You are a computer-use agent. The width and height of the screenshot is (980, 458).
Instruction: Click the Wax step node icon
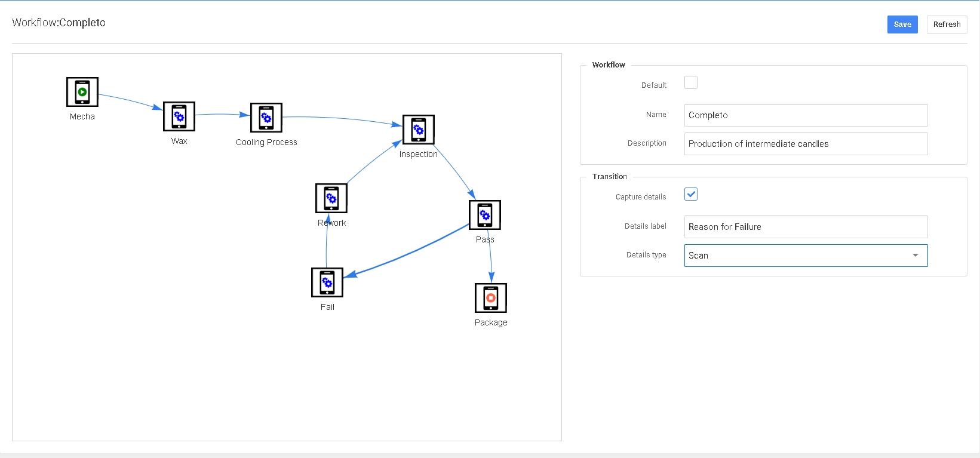179,116
